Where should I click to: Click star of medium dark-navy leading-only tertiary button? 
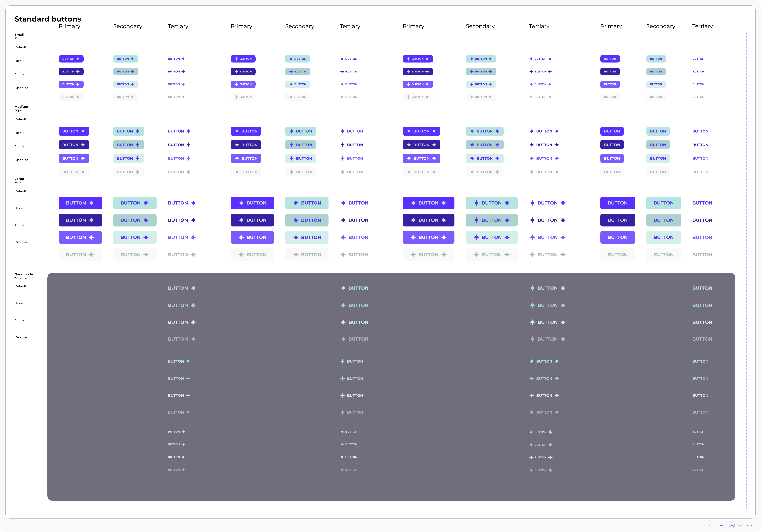point(342,145)
